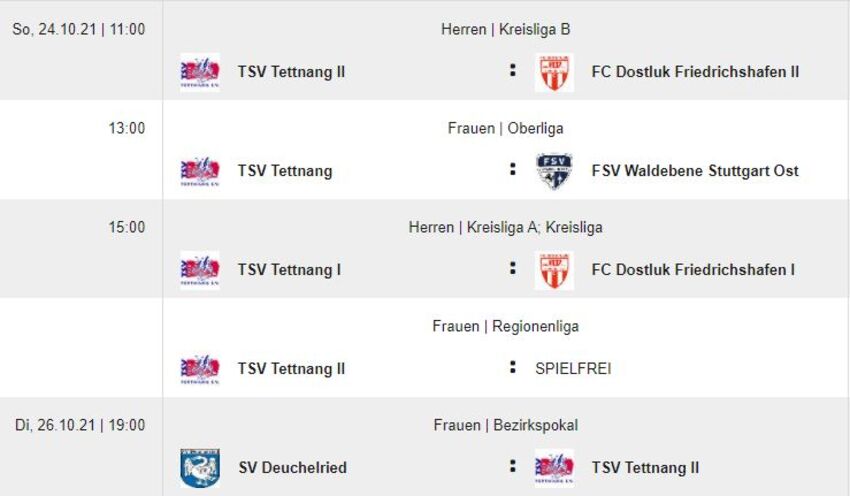Screen dimensions: 850x496
Task: Click TSV Tettnang crest in Oberliga match
Action: click(200, 171)
